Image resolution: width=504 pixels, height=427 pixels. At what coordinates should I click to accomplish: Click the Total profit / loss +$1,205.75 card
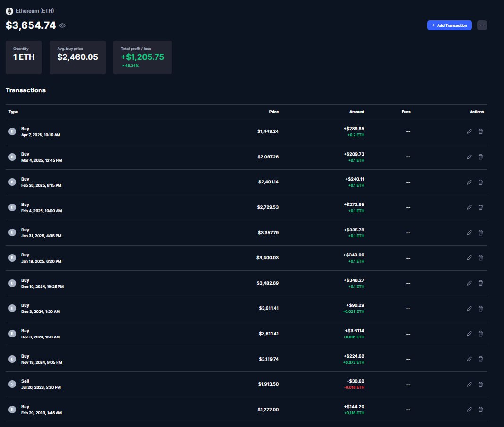pyautogui.click(x=142, y=57)
